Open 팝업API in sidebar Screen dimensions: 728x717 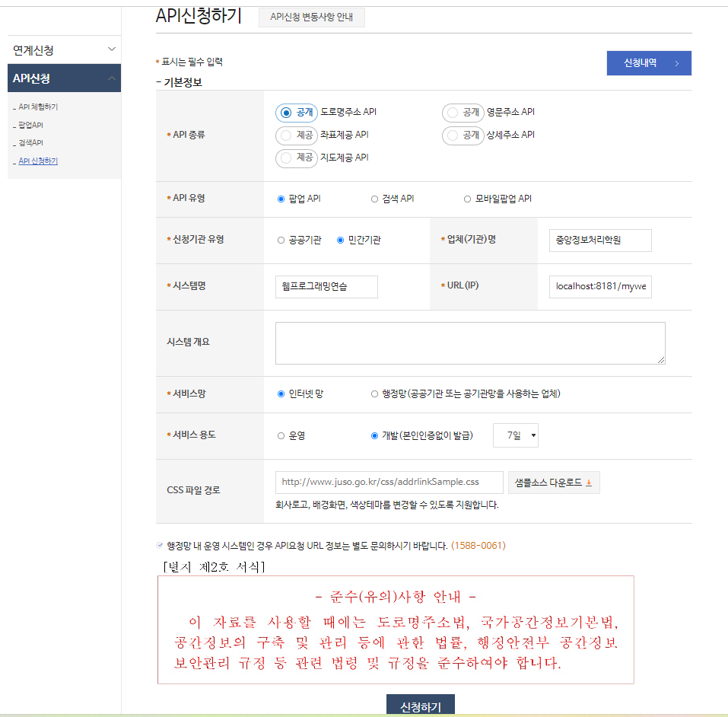[x=30, y=125]
